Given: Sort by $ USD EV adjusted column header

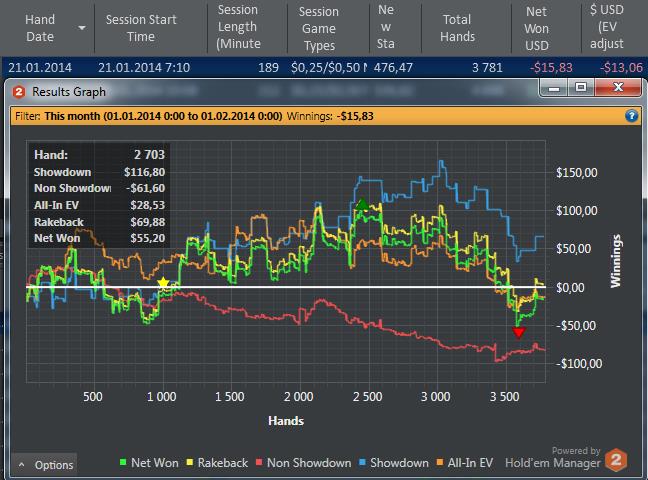Looking at the screenshot, I should point(606,27).
